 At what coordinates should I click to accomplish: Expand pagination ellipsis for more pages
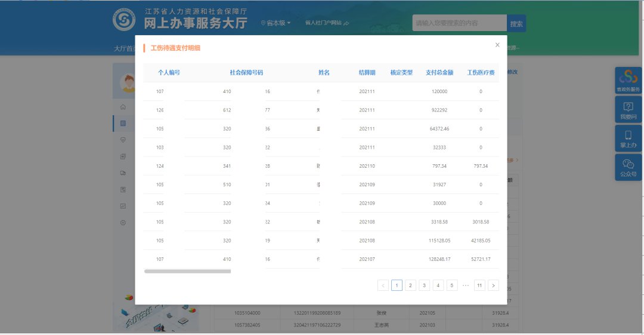466,285
